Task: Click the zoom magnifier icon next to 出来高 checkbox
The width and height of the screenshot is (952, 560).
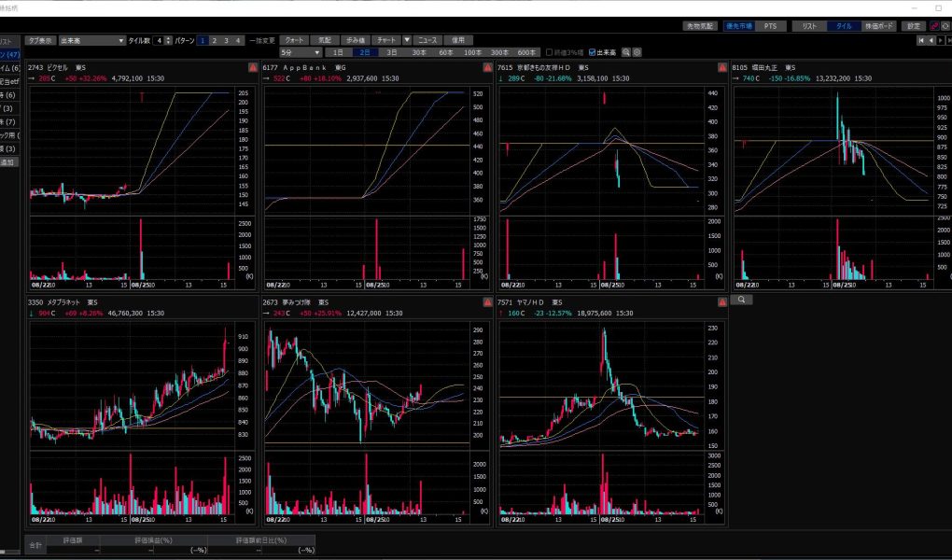Action: pos(626,52)
